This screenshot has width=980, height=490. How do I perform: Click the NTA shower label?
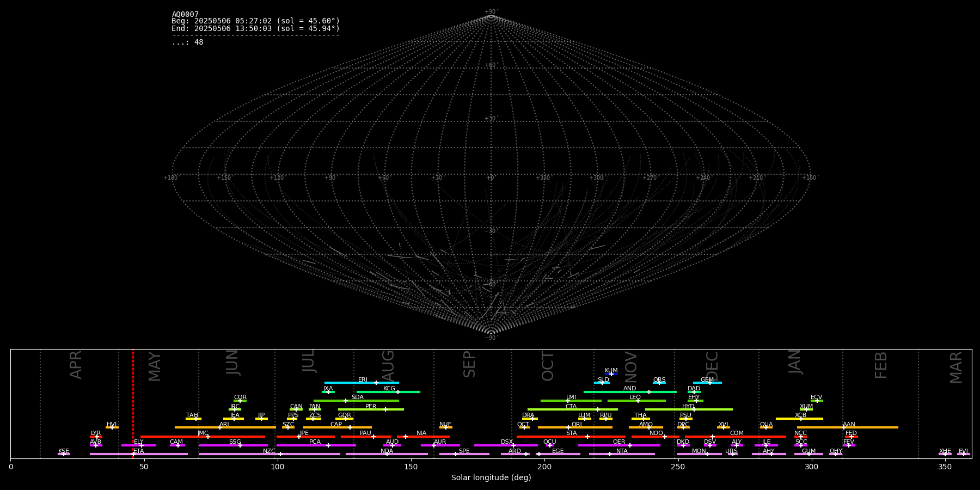tap(622, 451)
